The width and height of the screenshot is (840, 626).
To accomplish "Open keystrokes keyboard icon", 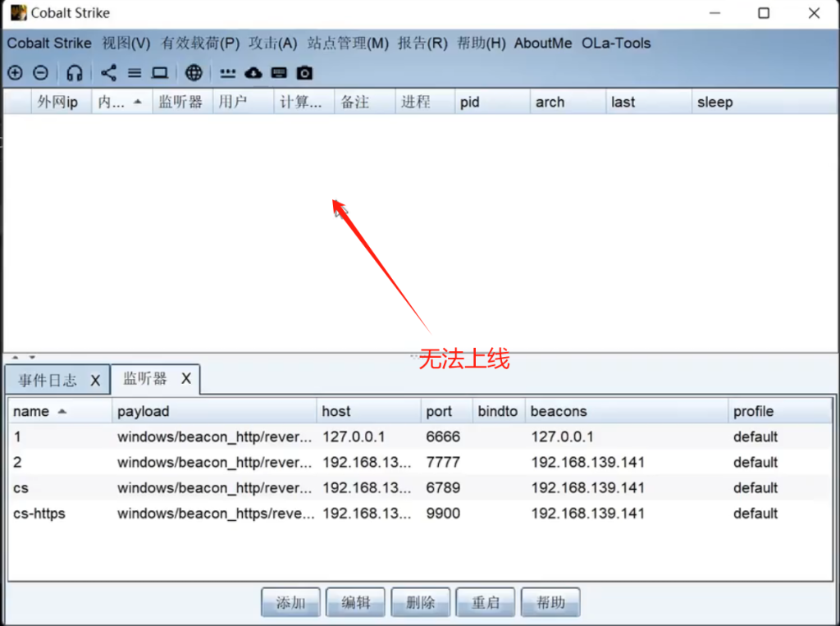I will (279, 73).
